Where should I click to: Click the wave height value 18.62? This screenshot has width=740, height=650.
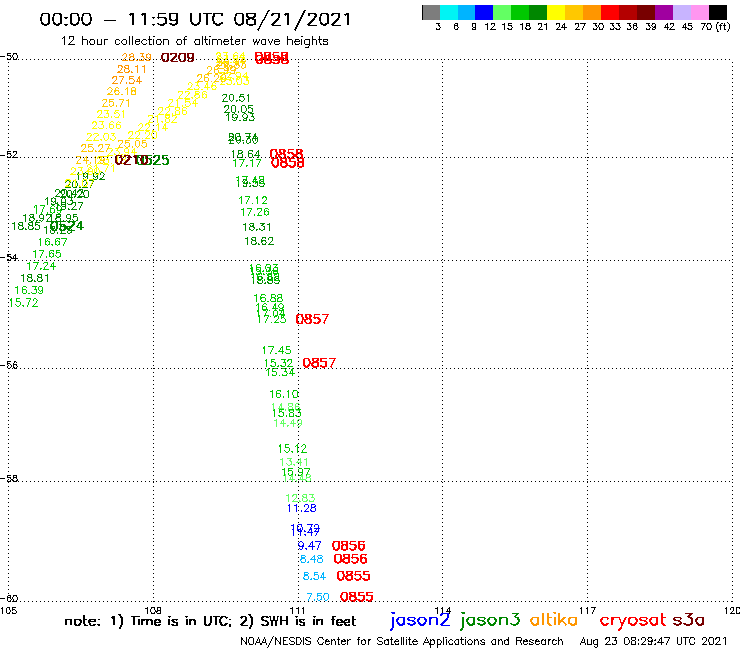click(259, 241)
